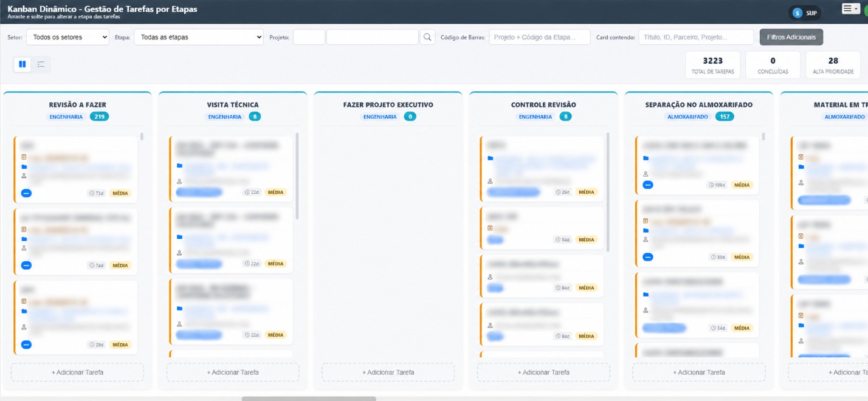The image size is (868, 401).
Task: Click the 157 count badge
Action: point(725,117)
